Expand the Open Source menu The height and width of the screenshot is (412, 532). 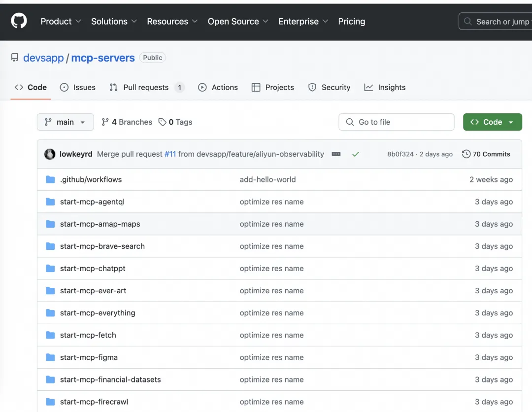[x=238, y=21]
